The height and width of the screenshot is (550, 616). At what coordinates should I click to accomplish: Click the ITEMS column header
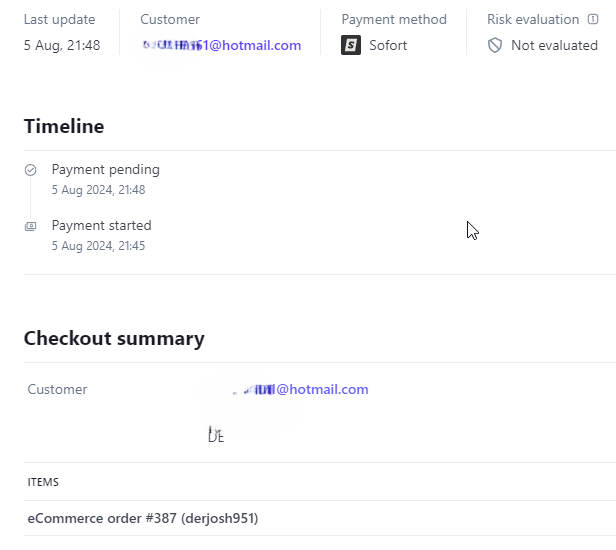pos(43,482)
